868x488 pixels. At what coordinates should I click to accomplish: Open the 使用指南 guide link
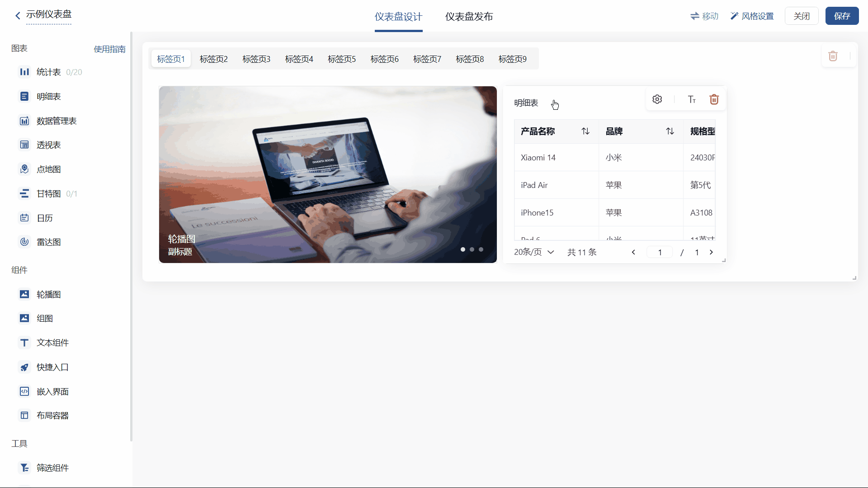click(x=109, y=49)
